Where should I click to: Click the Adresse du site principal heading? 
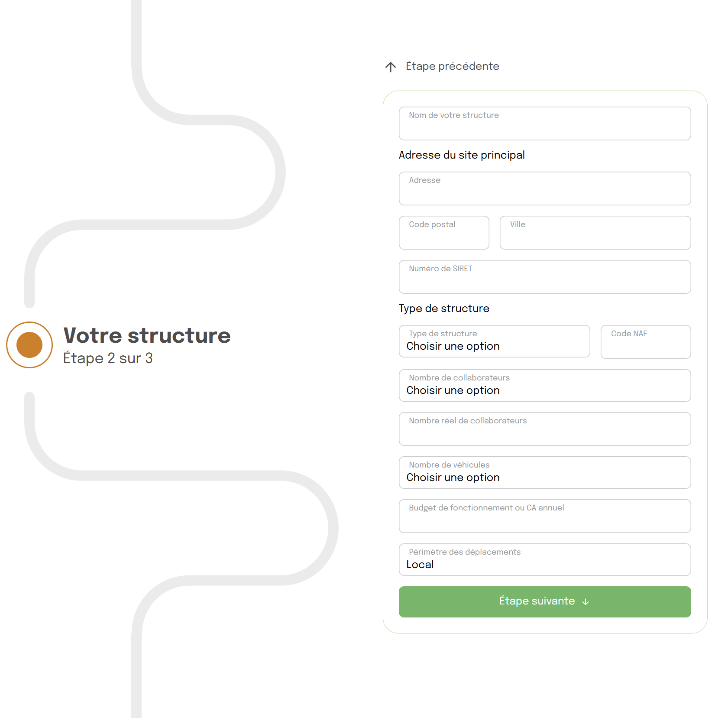click(x=461, y=155)
